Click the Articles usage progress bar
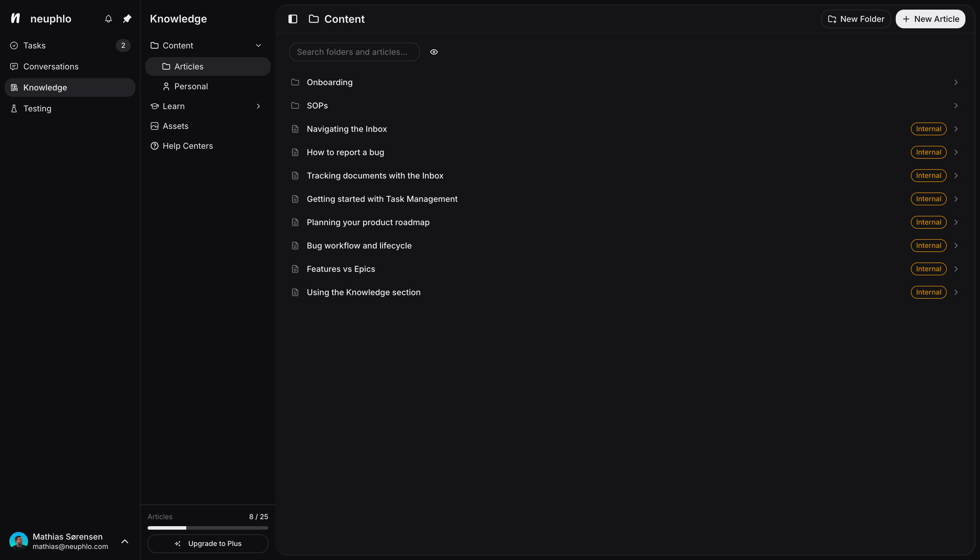980x560 pixels. pyautogui.click(x=208, y=527)
